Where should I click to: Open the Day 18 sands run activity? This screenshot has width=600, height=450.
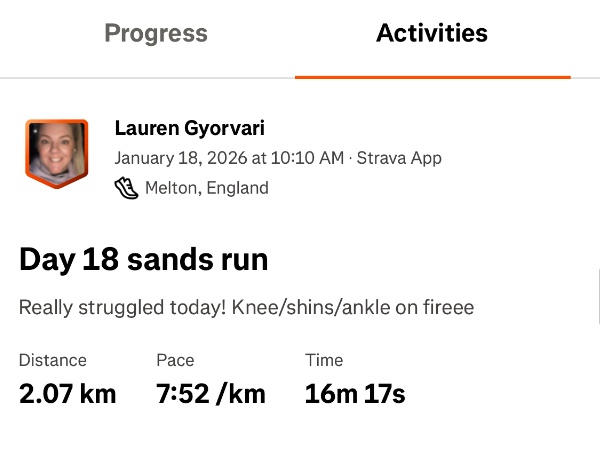pos(143,261)
